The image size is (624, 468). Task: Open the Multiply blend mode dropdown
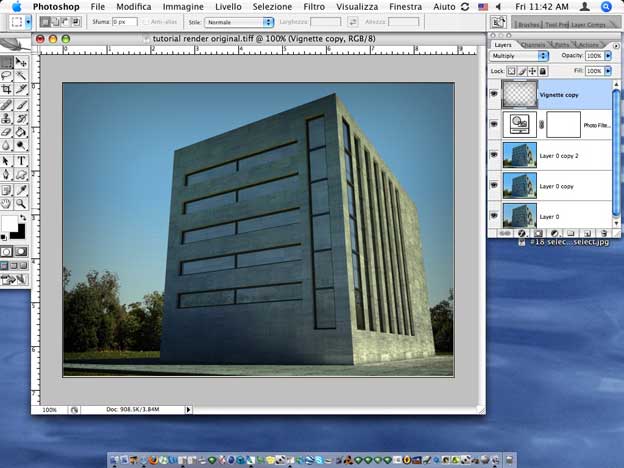(520, 57)
